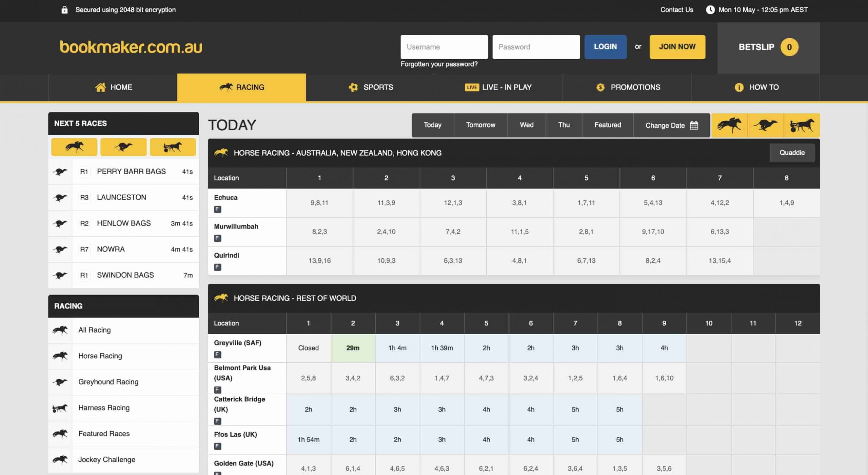Switch to the Wed date tab

(527, 125)
